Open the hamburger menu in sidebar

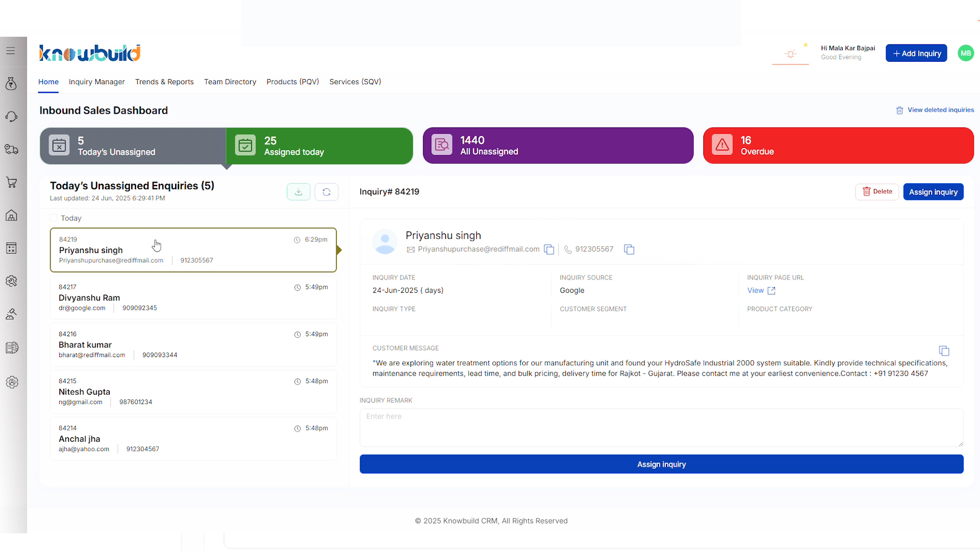coord(11,51)
